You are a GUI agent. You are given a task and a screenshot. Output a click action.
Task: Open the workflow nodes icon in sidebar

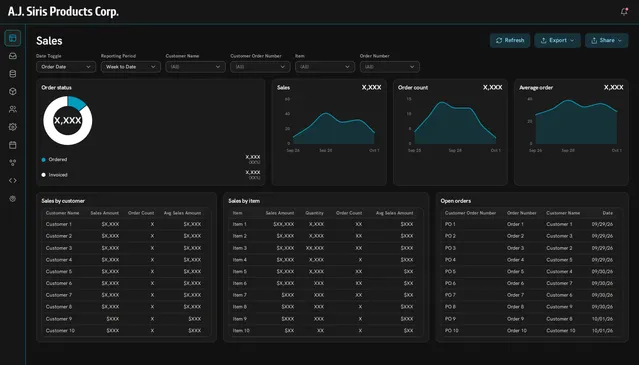pyautogui.click(x=13, y=163)
